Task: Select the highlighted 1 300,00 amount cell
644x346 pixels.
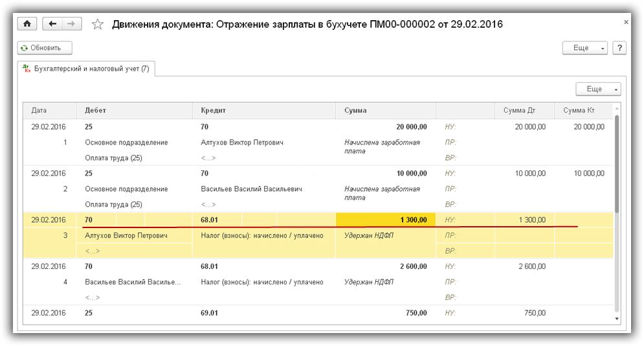Action: 386,220
